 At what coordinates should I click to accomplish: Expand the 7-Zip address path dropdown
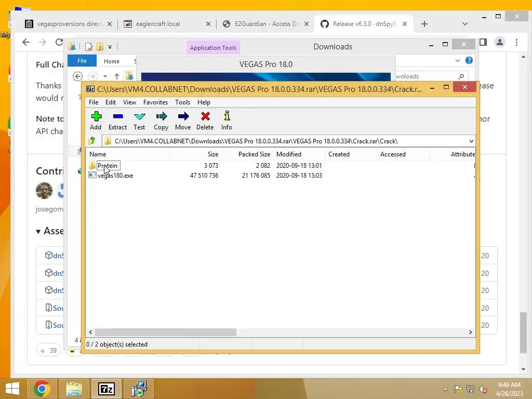471,141
